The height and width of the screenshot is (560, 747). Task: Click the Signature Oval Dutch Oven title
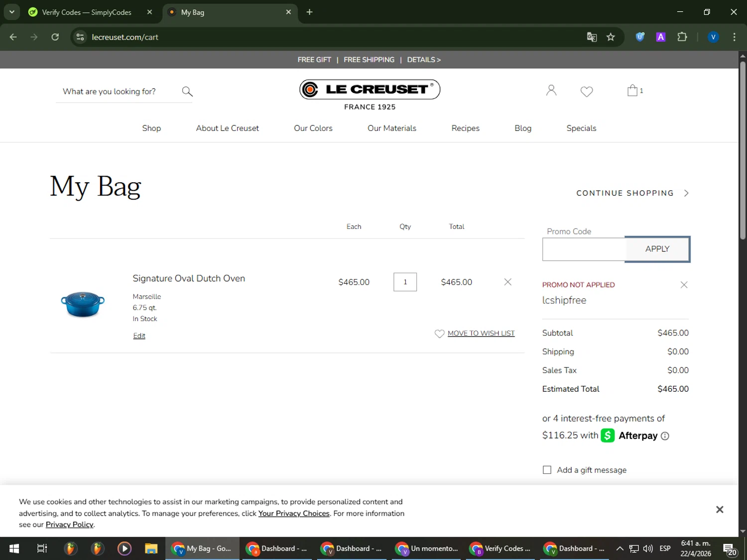click(189, 278)
